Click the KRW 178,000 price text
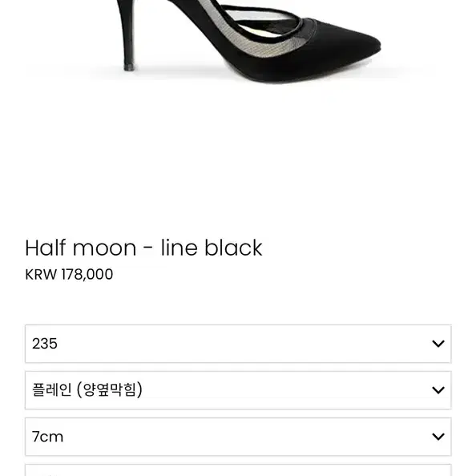The height and width of the screenshot is (476, 476). [69, 274]
